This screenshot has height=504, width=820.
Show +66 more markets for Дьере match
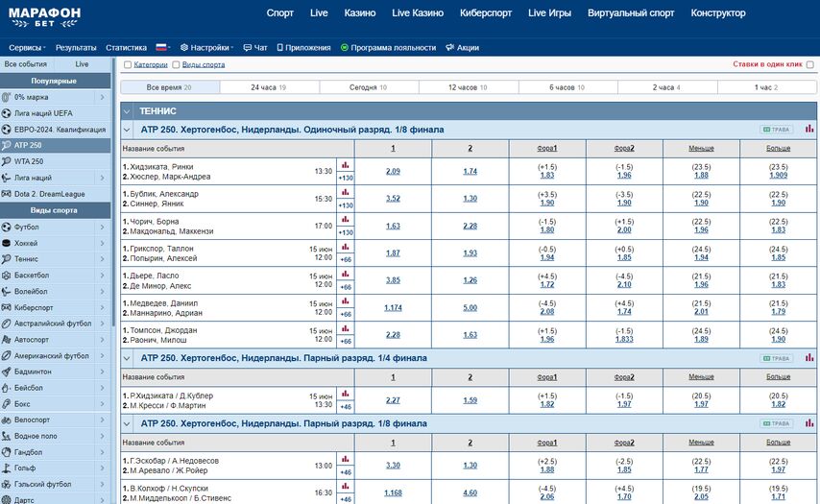[x=345, y=287]
